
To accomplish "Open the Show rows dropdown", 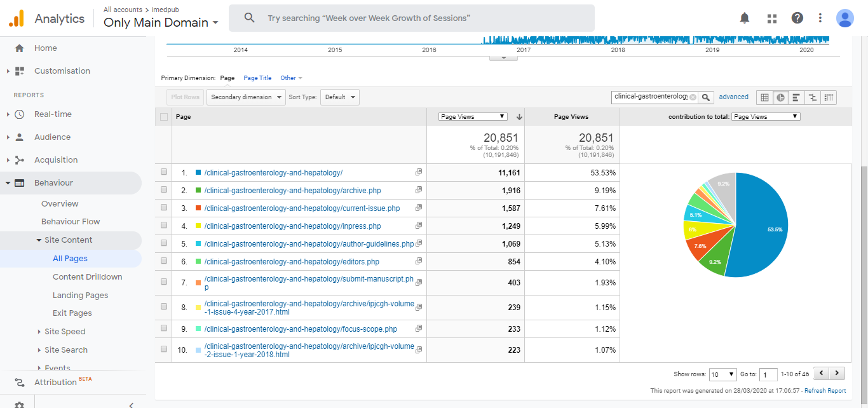I will tap(723, 374).
